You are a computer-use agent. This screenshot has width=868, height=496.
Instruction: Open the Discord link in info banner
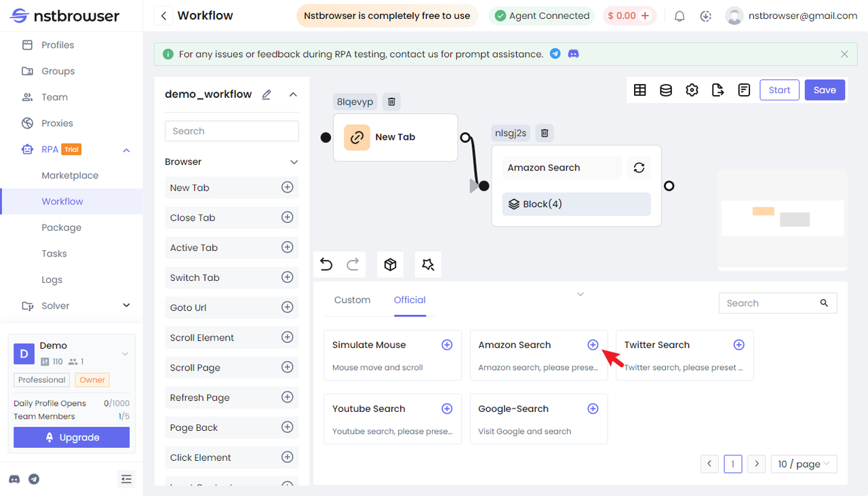(573, 54)
